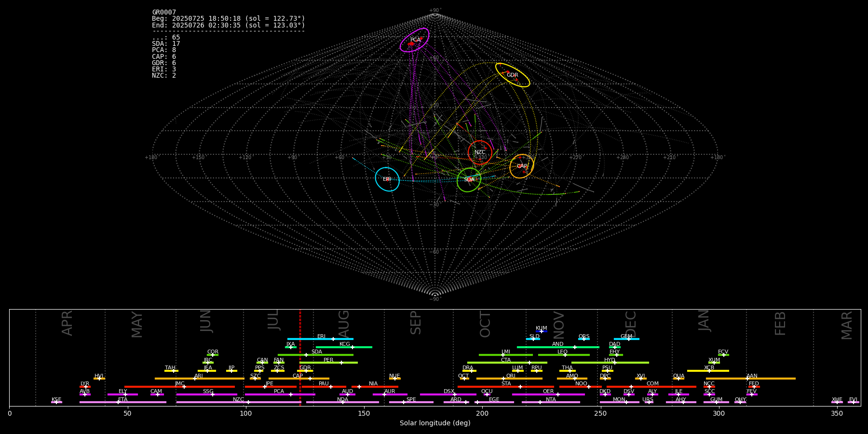Screen dimensions: 868x434
Task: Click the blue KUM shower bar in timeline
Action: coord(542,331)
